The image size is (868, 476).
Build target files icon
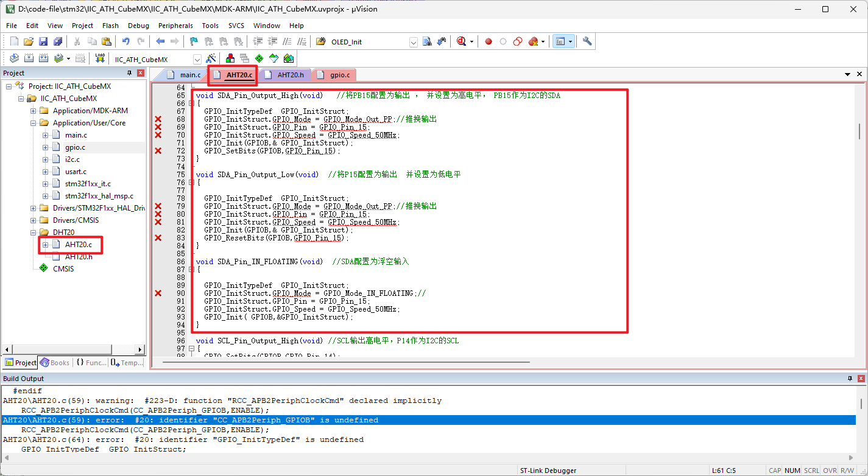pyautogui.click(x=28, y=58)
